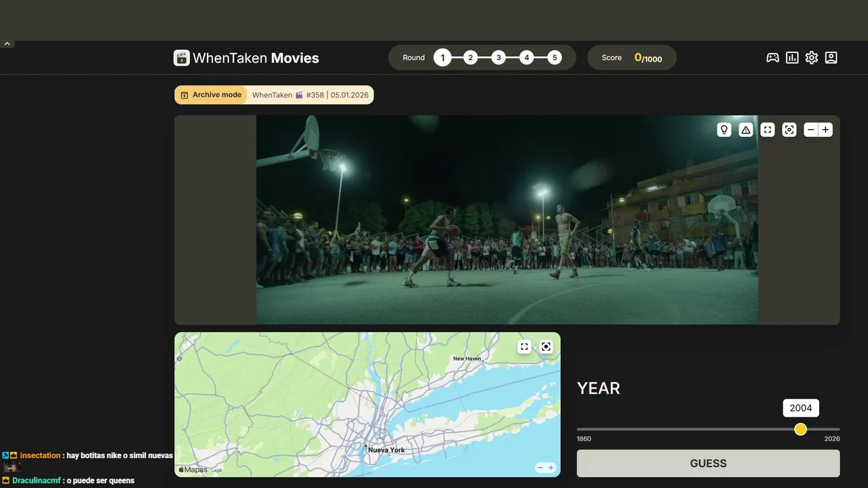Screen dimensions: 868x488
Task: Click the WhenTaken Movies logo icon
Action: pyautogui.click(x=181, y=58)
